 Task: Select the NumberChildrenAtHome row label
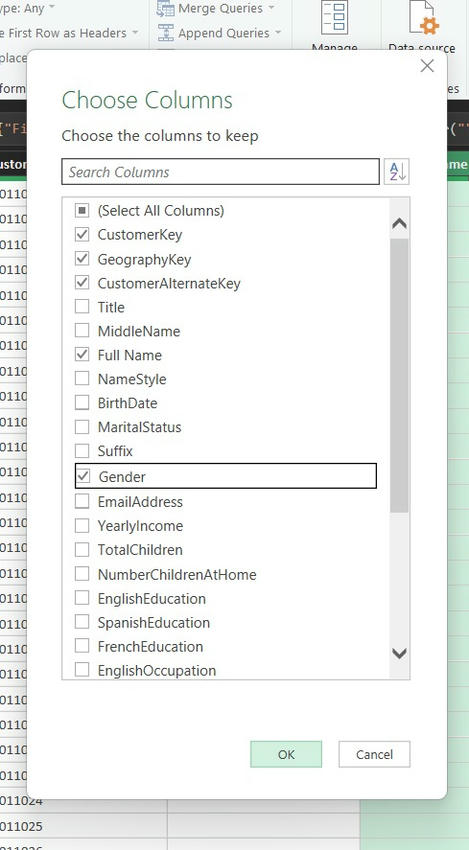coord(177,574)
